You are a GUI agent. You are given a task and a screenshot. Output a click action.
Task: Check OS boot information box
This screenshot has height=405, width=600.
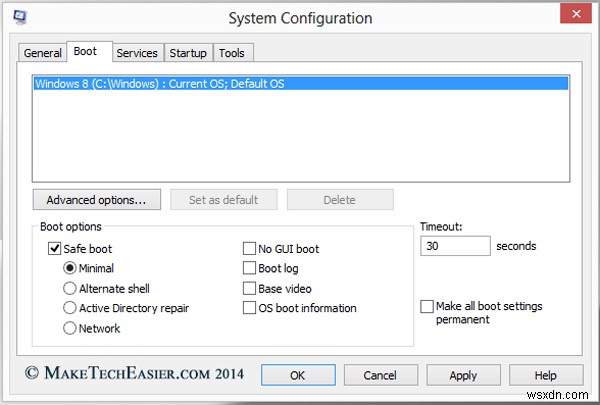[x=250, y=308]
